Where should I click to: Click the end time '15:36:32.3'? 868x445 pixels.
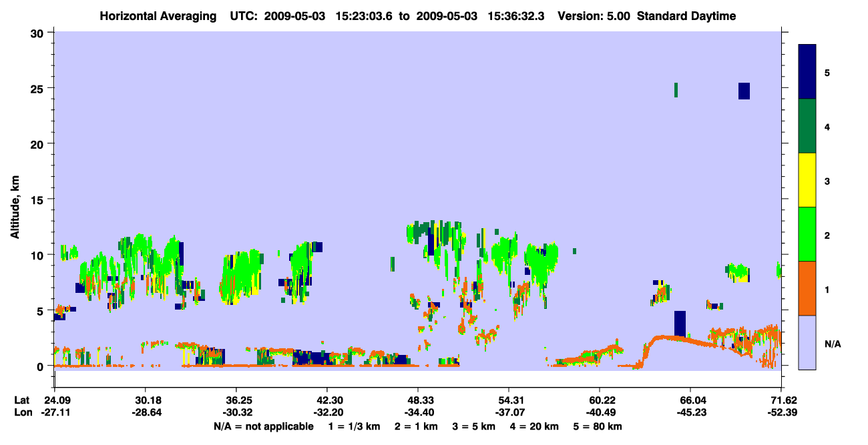point(515,16)
